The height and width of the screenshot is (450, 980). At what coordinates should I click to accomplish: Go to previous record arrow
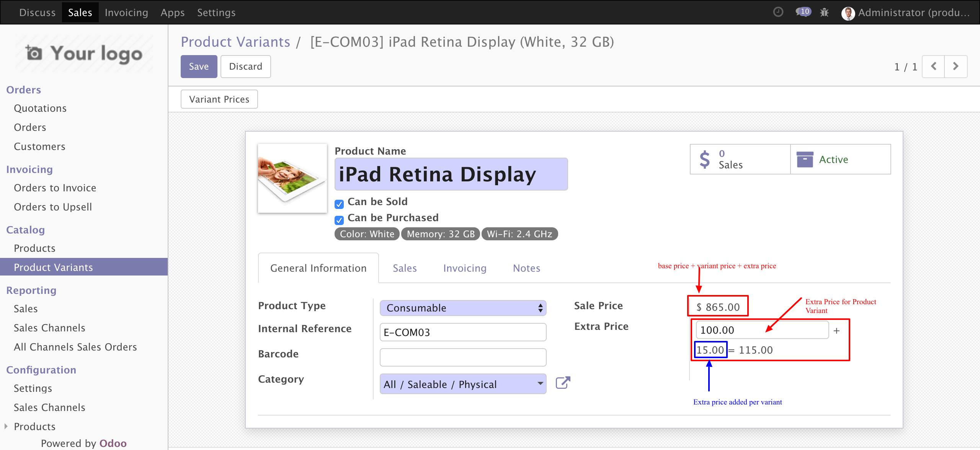[x=933, y=67]
